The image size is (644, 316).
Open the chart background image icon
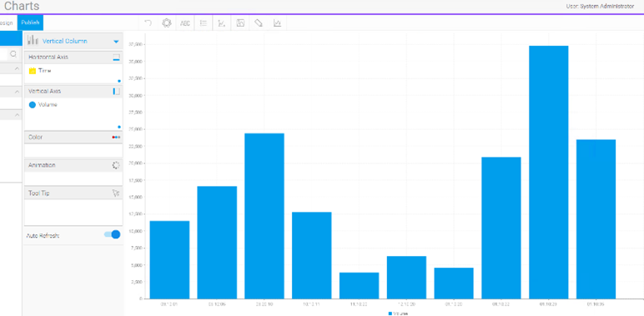[x=240, y=23]
